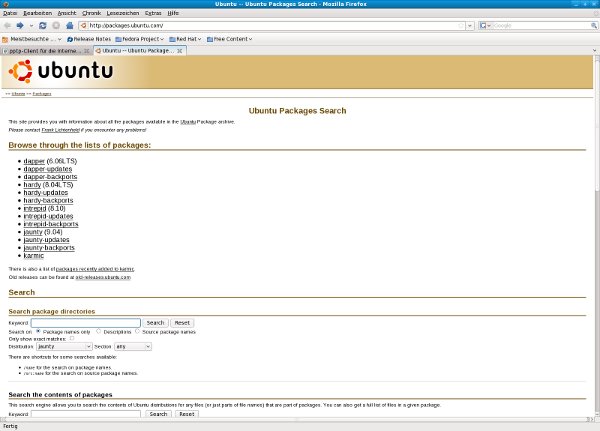Image resolution: width=600 pixels, height=431 pixels.
Task: Click the hardy-backports link
Action: (x=49, y=201)
